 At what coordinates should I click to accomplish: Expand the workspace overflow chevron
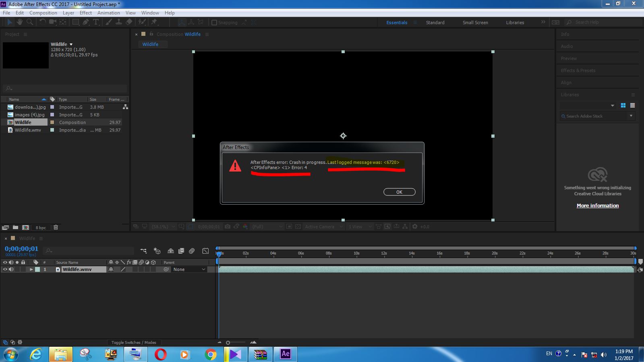[543, 22]
